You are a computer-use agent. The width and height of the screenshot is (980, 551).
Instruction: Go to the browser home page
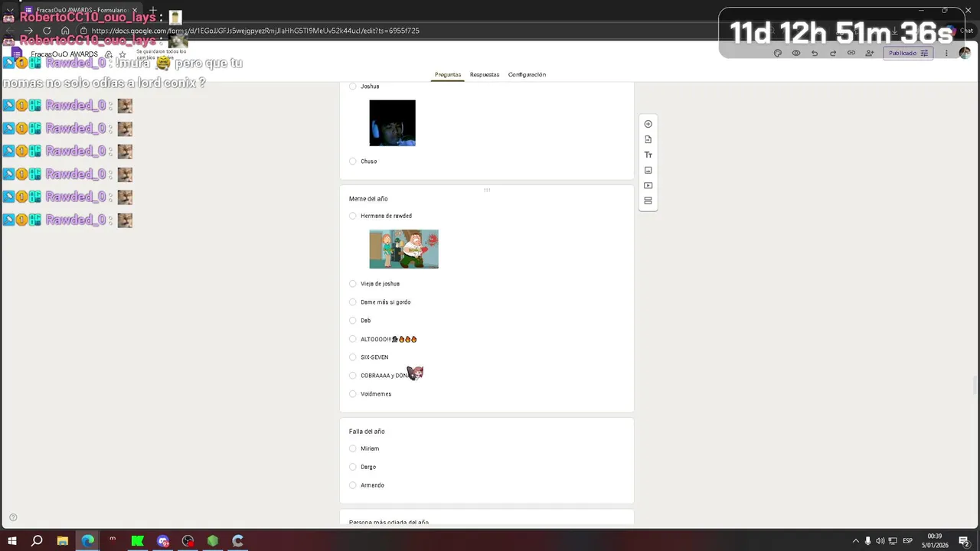coord(65,31)
